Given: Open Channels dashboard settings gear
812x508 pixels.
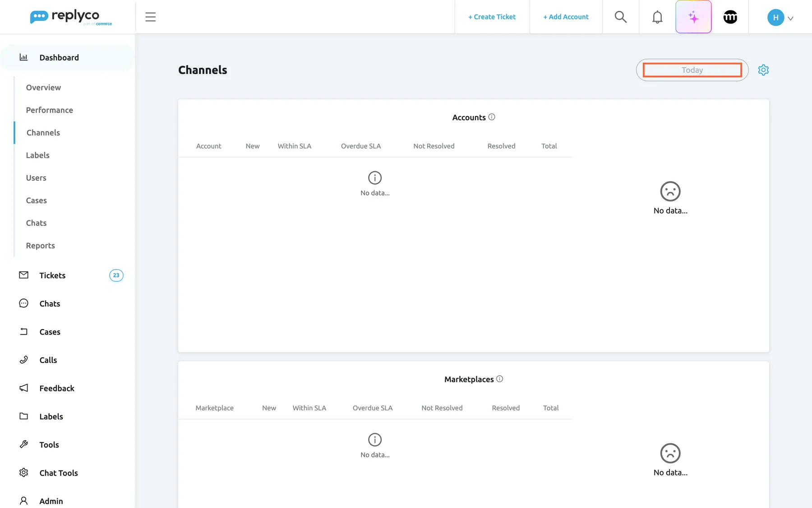Looking at the screenshot, I should (x=763, y=70).
